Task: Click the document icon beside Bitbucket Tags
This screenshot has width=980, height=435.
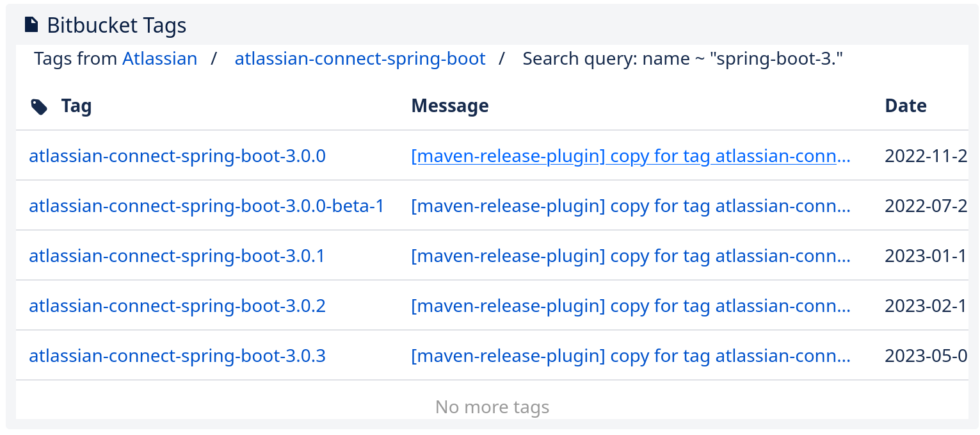Action: pos(31,25)
